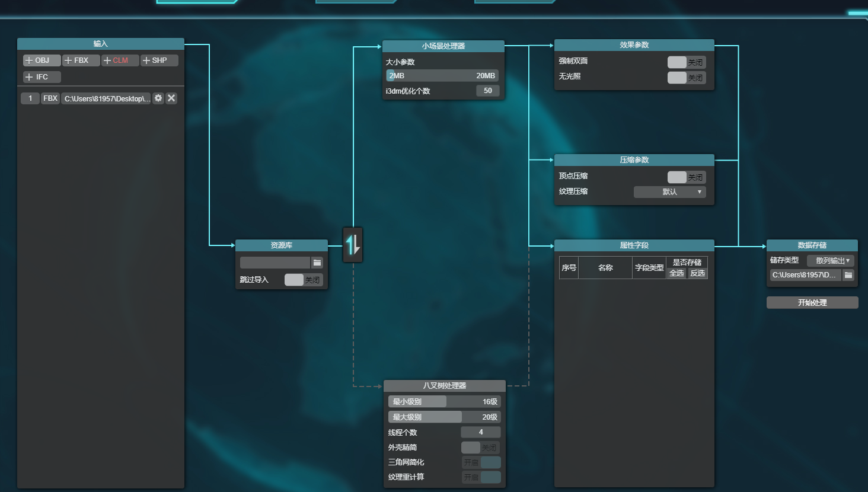Screen dimensions: 868x492
Task: Click the 2MB size slider bar
Action: pyautogui.click(x=415, y=75)
